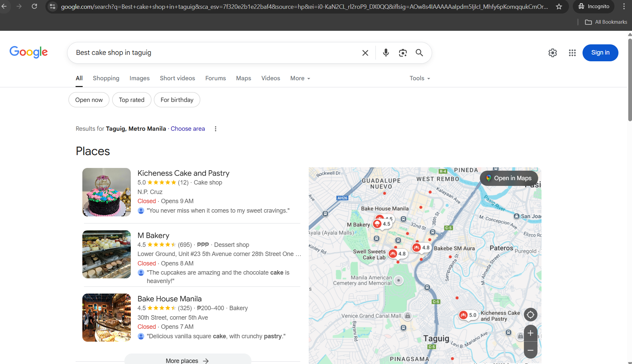632x364 pixels.
Task: Open Google quick settings gear
Action: 553,53
